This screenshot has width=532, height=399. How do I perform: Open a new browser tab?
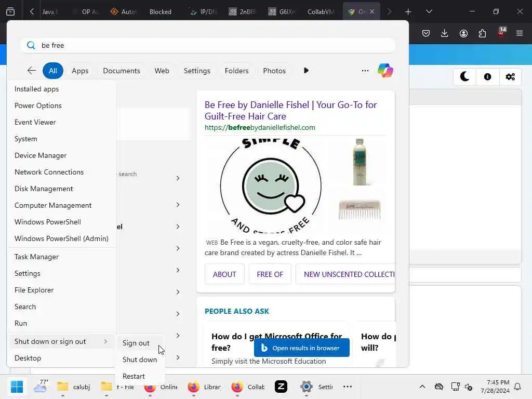click(408, 11)
